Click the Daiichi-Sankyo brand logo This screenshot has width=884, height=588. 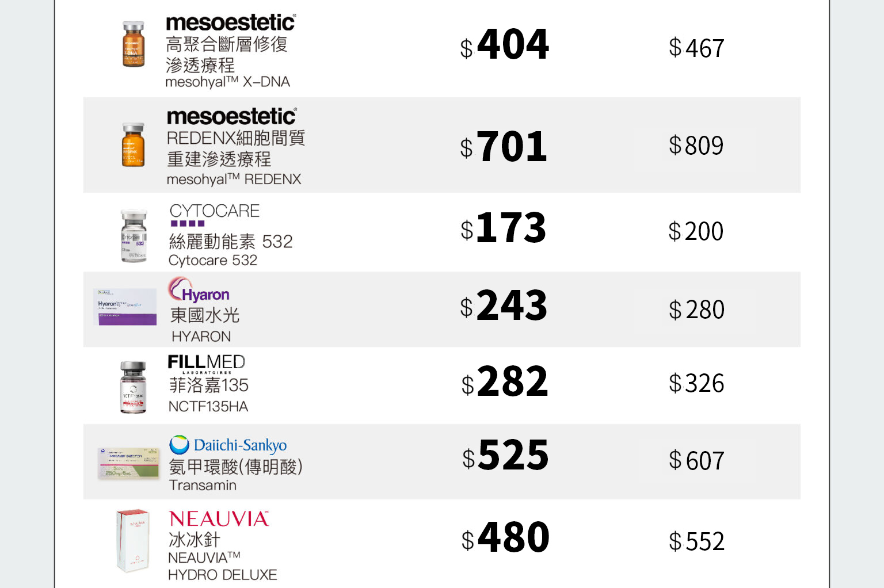click(228, 445)
